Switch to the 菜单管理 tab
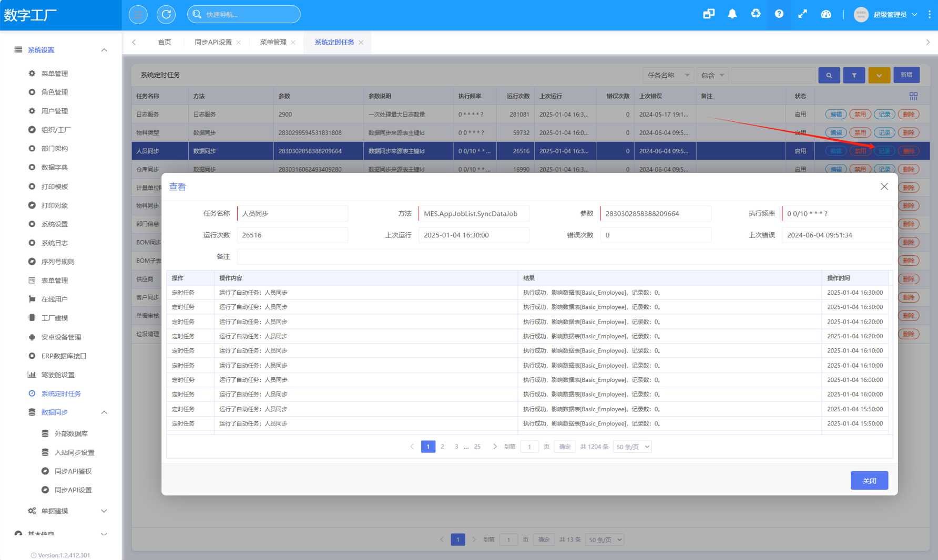The width and height of the screenshot is (938, 560). (x=273, y=42)
